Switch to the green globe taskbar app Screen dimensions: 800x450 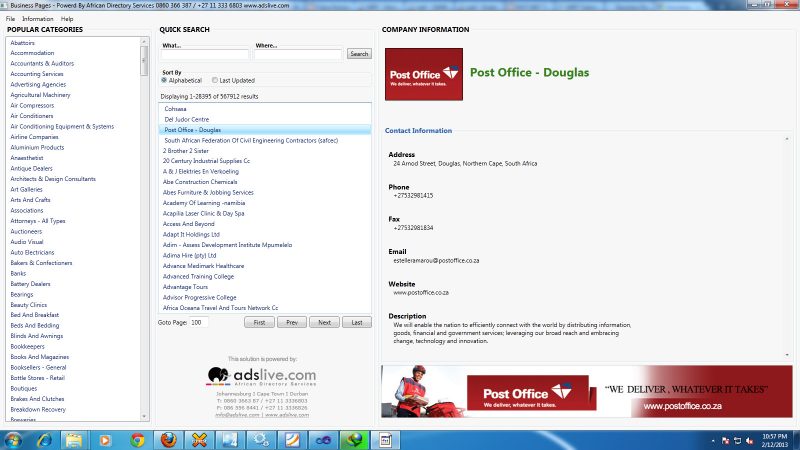355,440
